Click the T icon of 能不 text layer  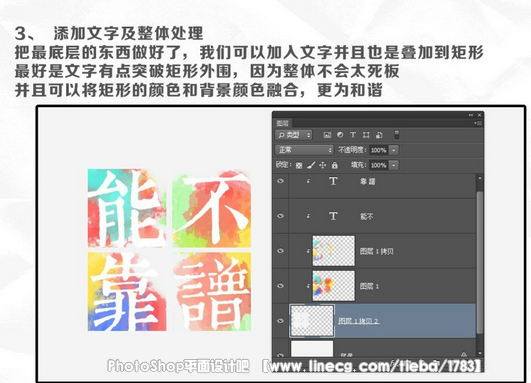click(333, 216)
